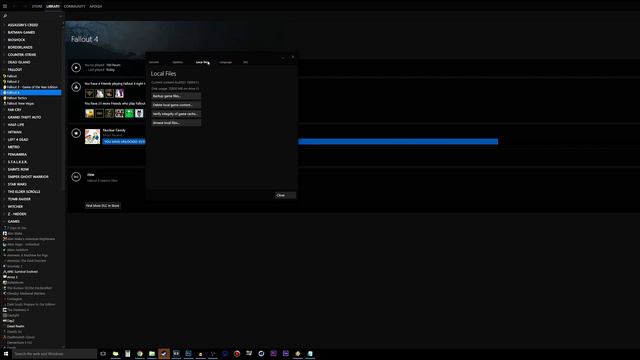
Task: Open the COMMUNITY tab in Steam header
Action: click(75, 6)
